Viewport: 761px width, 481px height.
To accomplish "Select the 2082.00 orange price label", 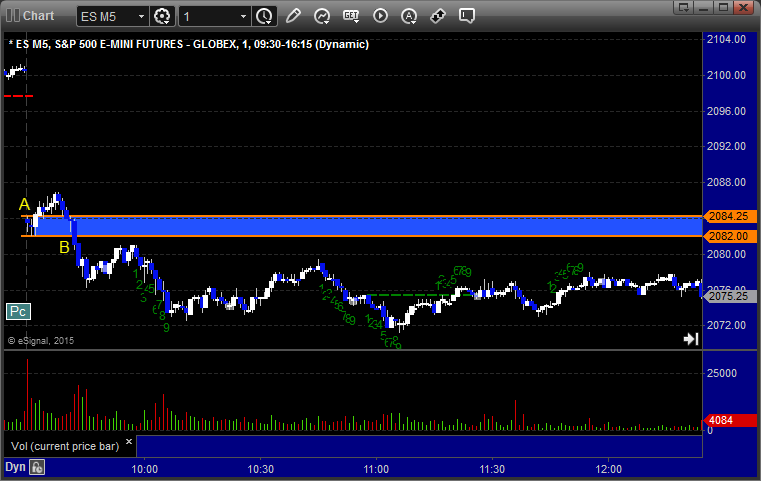I will (729, 236).
